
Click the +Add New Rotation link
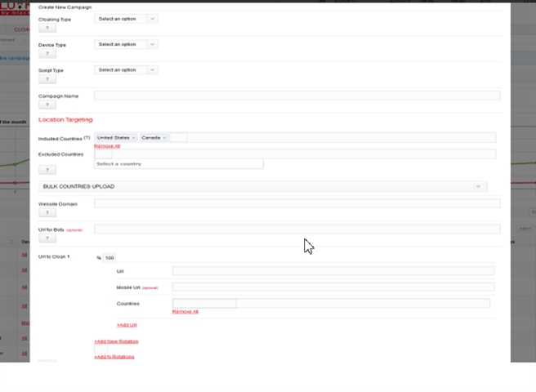pos(115,340)
